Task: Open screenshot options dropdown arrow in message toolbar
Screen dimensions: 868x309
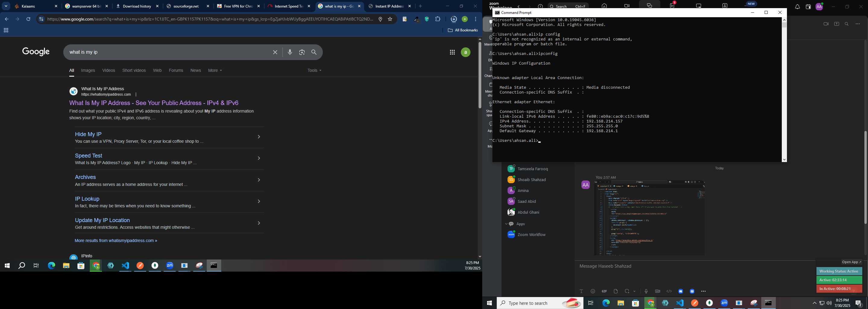Action: (x=634, y=291)
